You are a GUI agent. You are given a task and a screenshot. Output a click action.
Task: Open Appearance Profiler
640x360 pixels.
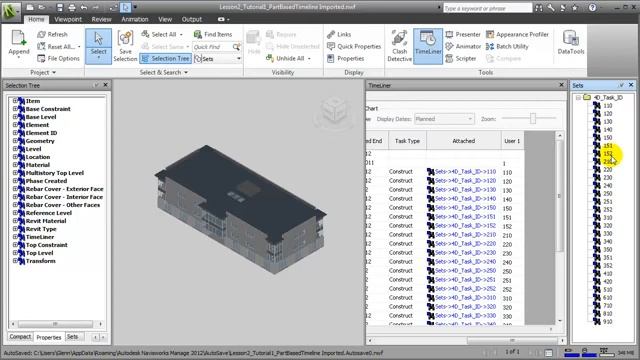(x=518, y=34)
